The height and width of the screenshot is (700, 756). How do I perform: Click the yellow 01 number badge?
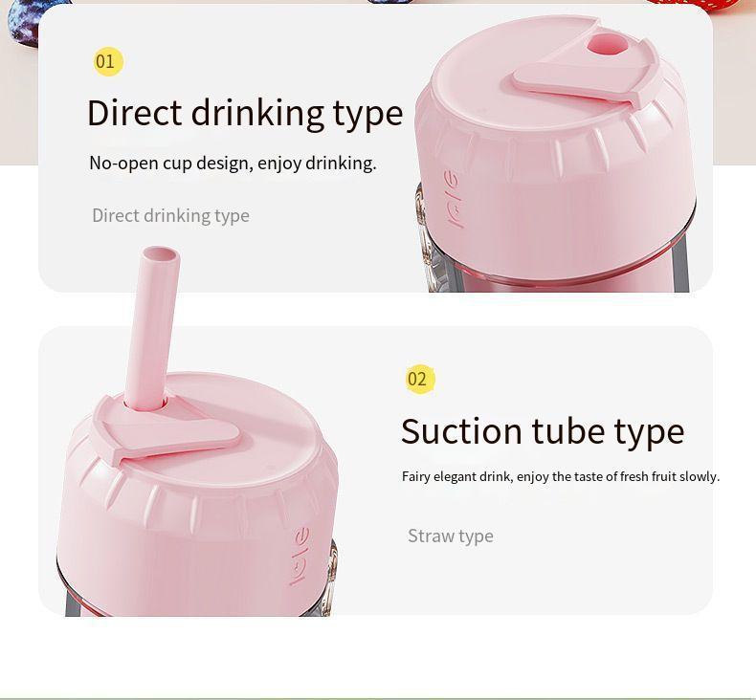108,61
